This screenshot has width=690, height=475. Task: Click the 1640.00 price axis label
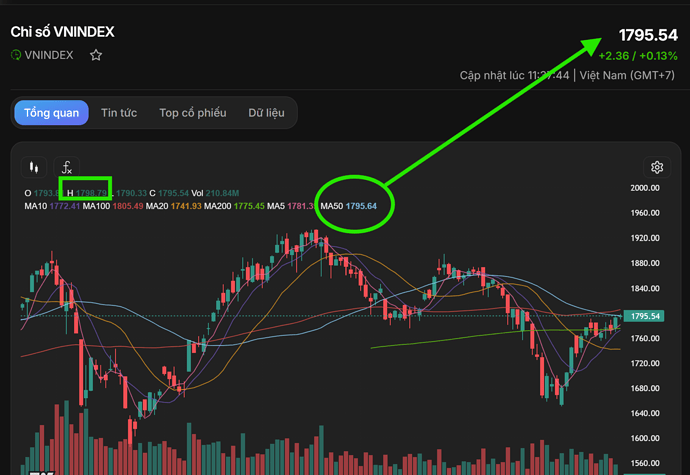click(x=645, y=413)
